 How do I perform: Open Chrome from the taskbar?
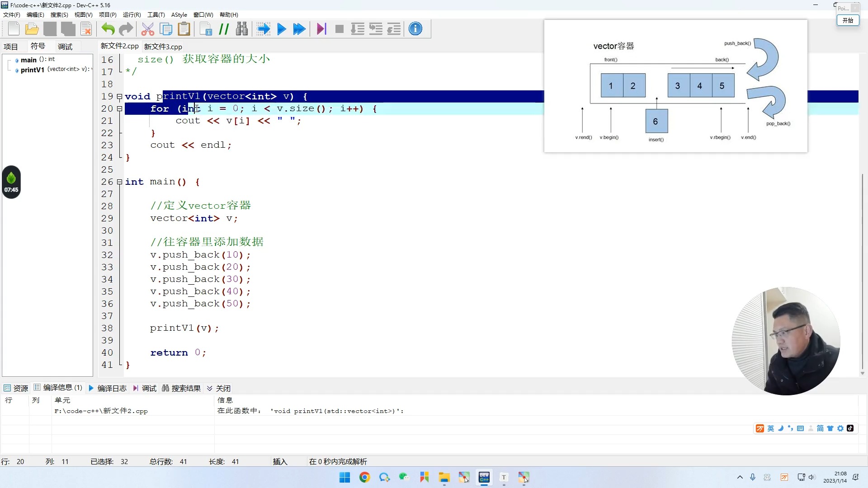[364, 477]
